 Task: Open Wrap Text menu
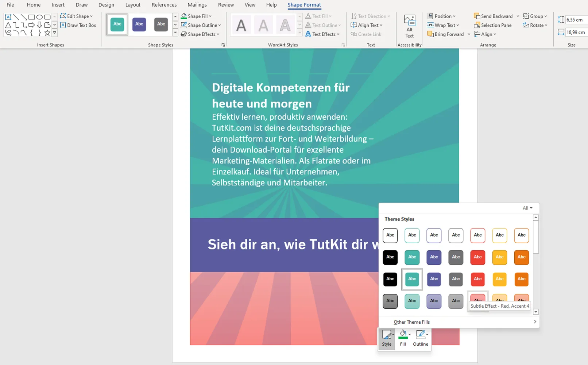pyautogui.click(x=443, y=25)
